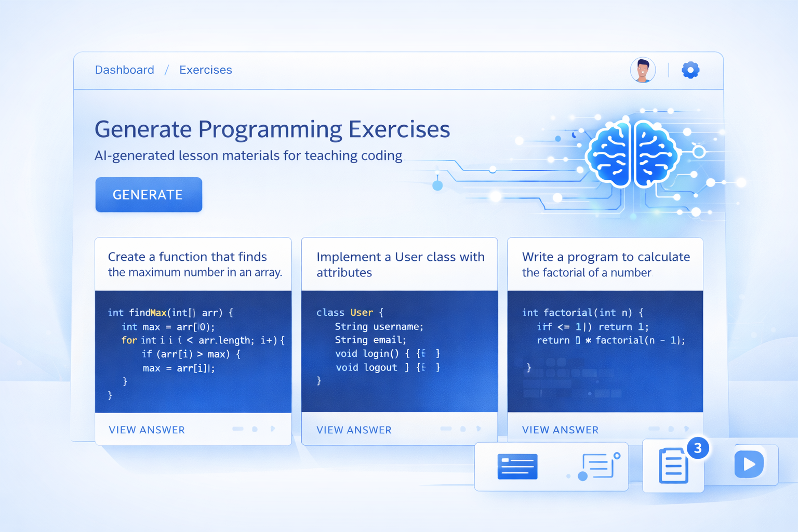Click the next arrow on the factorial card
The width and height of the screenshot is (798, 532).
pyautogui.click(x=687, y=429)
